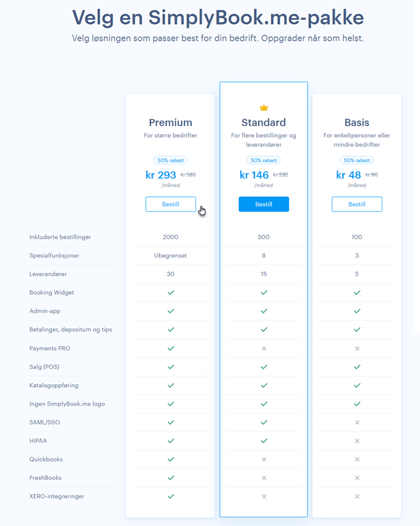Click the 50% rabatt badge on Premium
Image resolution: width=420 pixels, height=526 pixels.
click(x=170, y=161)
